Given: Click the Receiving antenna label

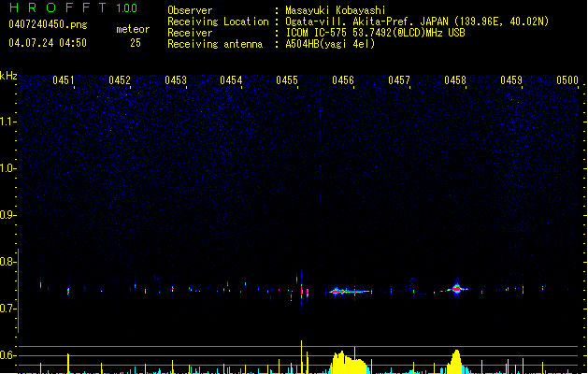Looking at the screenshot, I should point(215,44).
